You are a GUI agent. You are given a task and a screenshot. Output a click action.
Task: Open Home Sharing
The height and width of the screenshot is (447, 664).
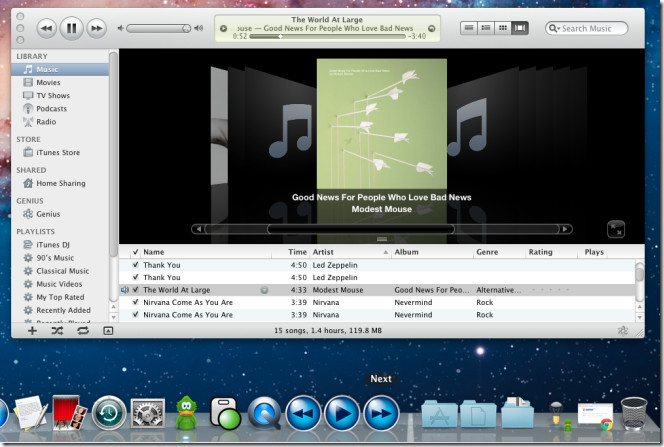coord(60,183)
